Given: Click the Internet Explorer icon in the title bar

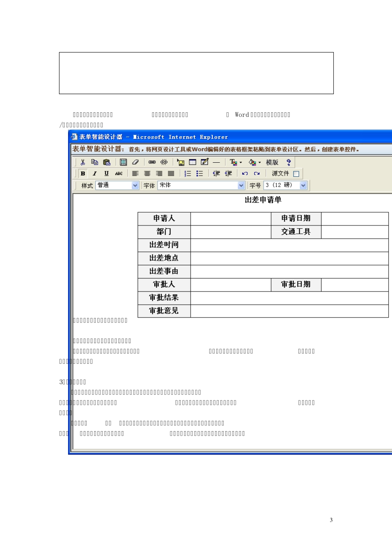Looking at the screenshot, I should tap(74, 137).
